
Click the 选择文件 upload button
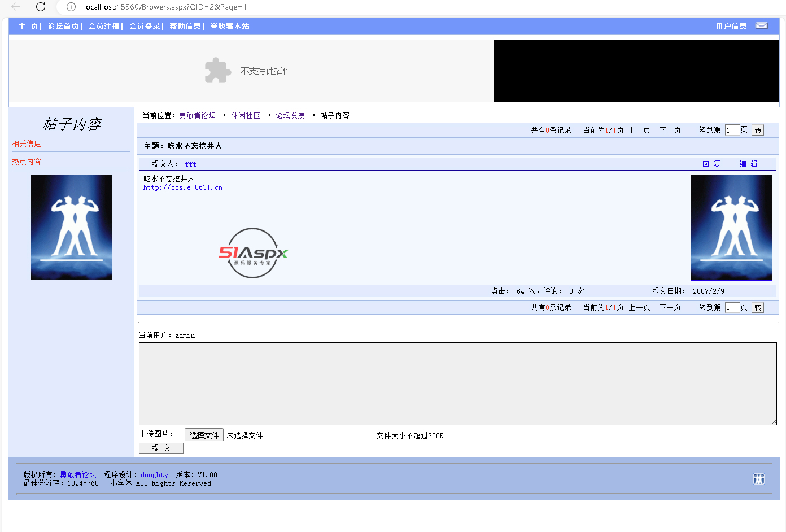204,435
